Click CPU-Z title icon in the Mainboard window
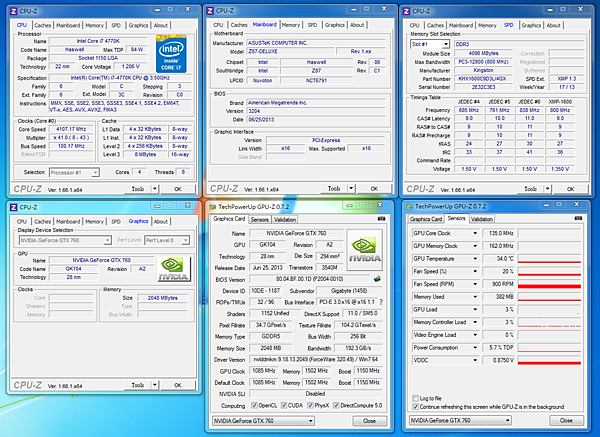The height and width of the screenshot is (437, 600). 210,11
